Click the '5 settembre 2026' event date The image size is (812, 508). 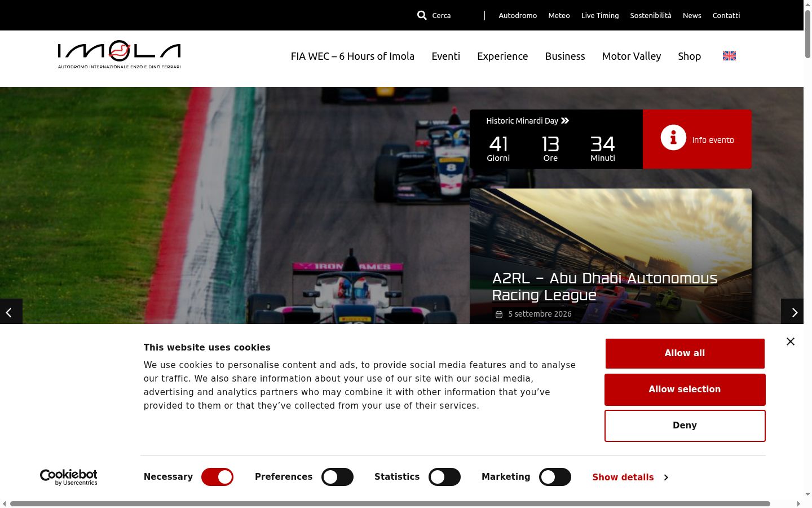(x=540, y=314)
